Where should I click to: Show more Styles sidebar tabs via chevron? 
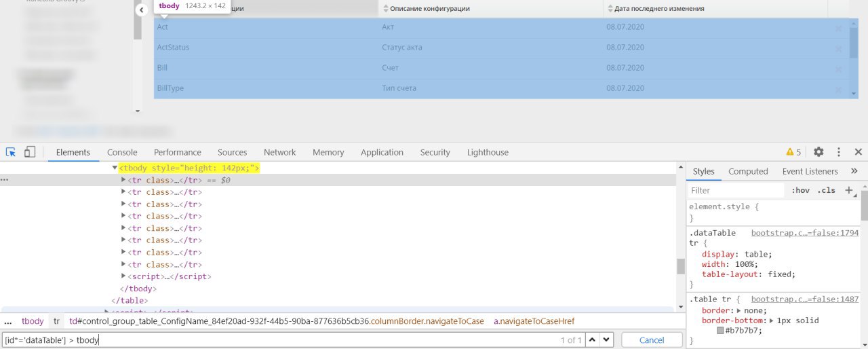(854, 171)
